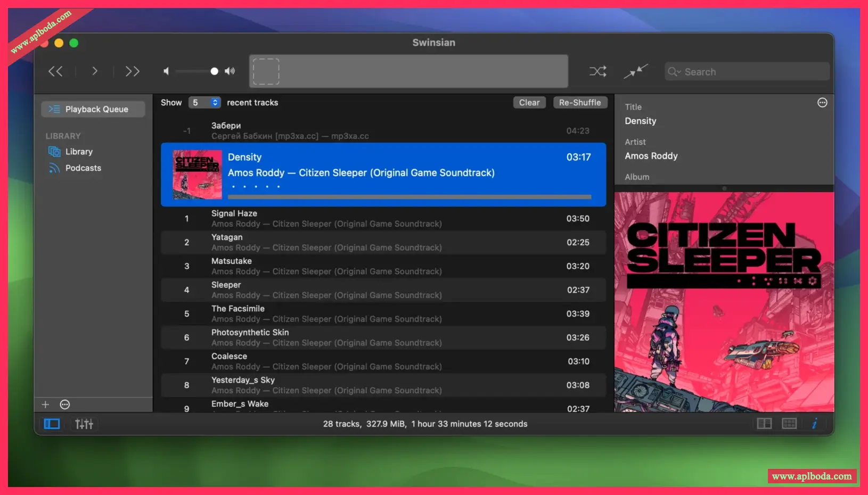The width and height of the screenshot is (868, 495).
Task: Toggle the column browser view icon
Action: tap(764, 424)
